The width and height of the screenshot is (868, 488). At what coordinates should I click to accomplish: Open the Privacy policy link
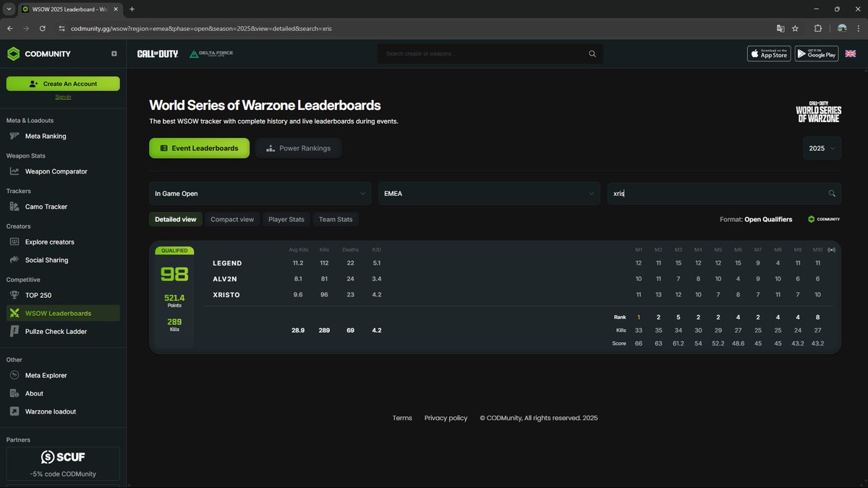446,417
